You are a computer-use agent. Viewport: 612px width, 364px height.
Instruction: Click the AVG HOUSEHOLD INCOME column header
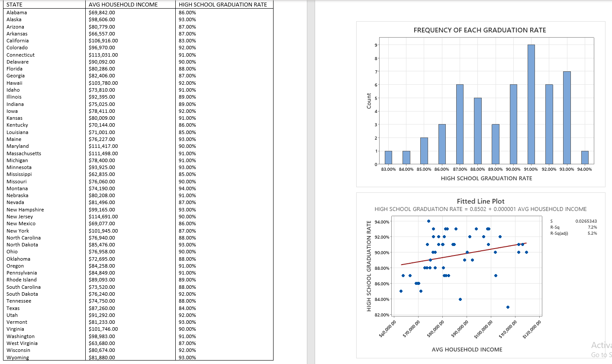coord(123,5)
